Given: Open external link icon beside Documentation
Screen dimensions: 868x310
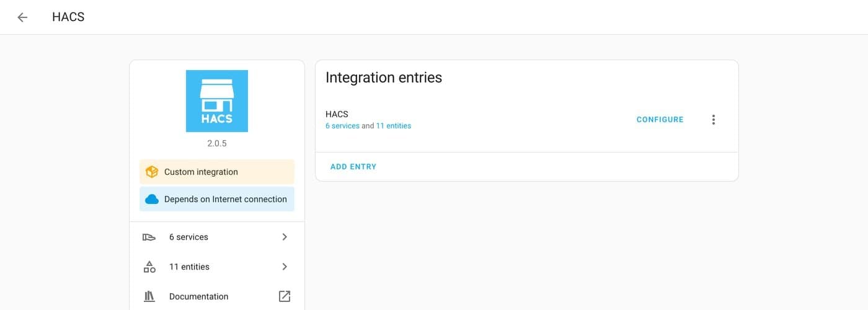Looking at the screenshot, I should 285,296.
